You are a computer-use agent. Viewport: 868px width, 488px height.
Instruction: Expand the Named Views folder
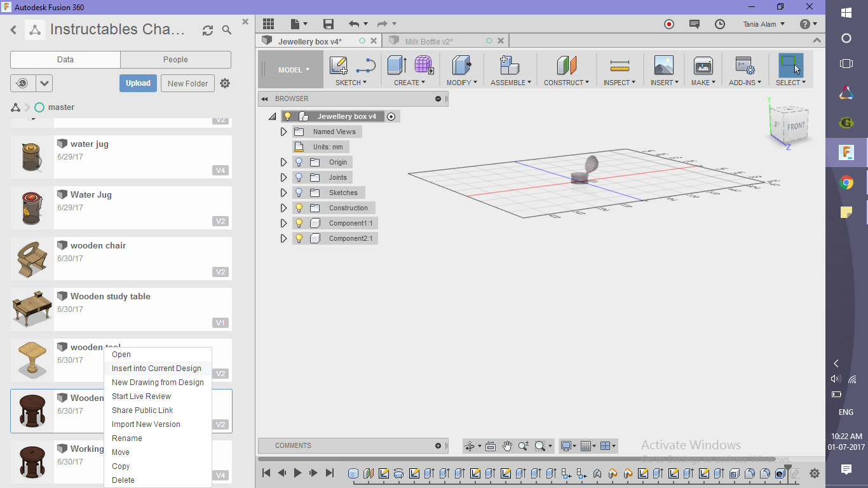pos(284,132)
